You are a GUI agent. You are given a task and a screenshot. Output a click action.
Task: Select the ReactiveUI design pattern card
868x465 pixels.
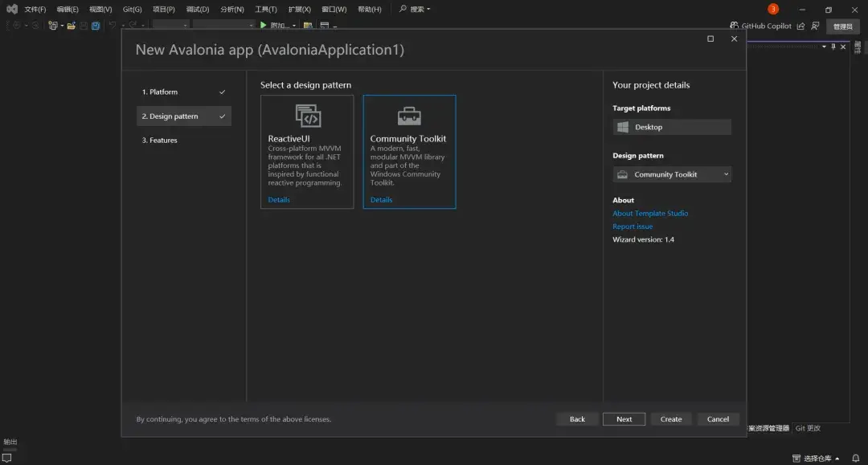[307, 151]
